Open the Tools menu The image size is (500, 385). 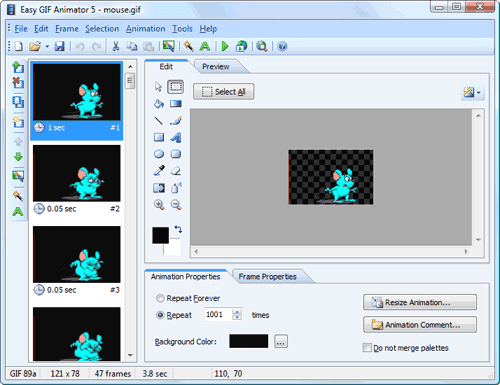click(182, 29)
